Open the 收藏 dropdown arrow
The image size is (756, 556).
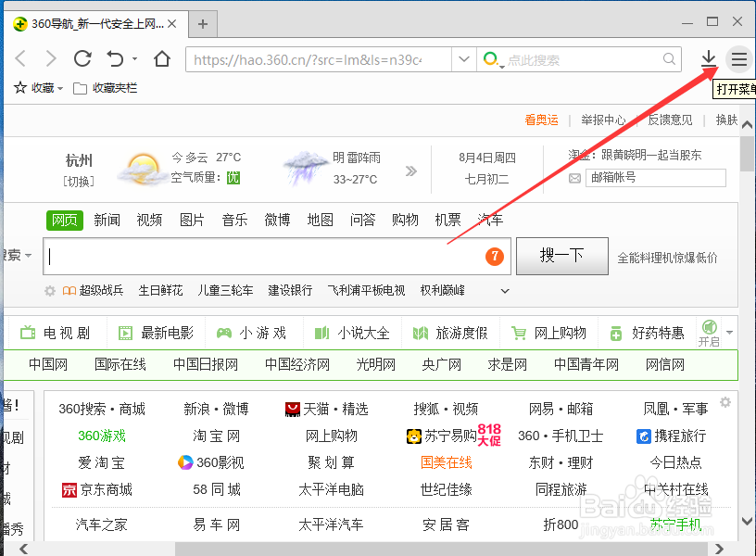[60, 88]
